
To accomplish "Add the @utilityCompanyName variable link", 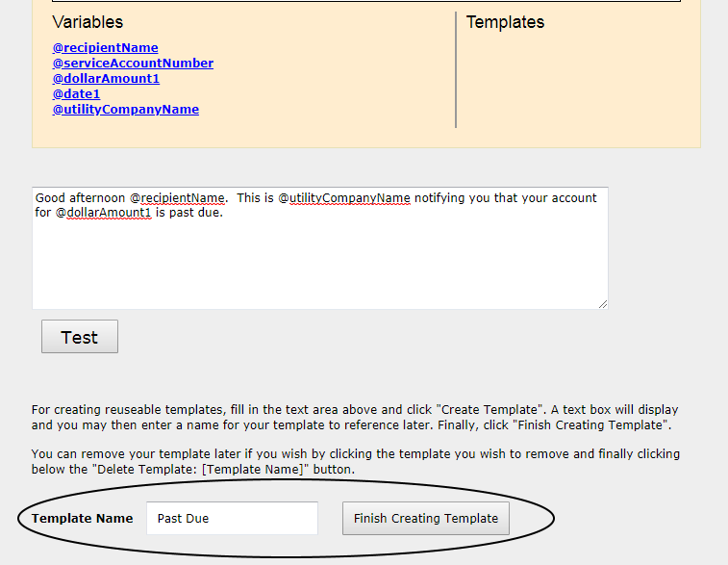I will click(125, 109).
